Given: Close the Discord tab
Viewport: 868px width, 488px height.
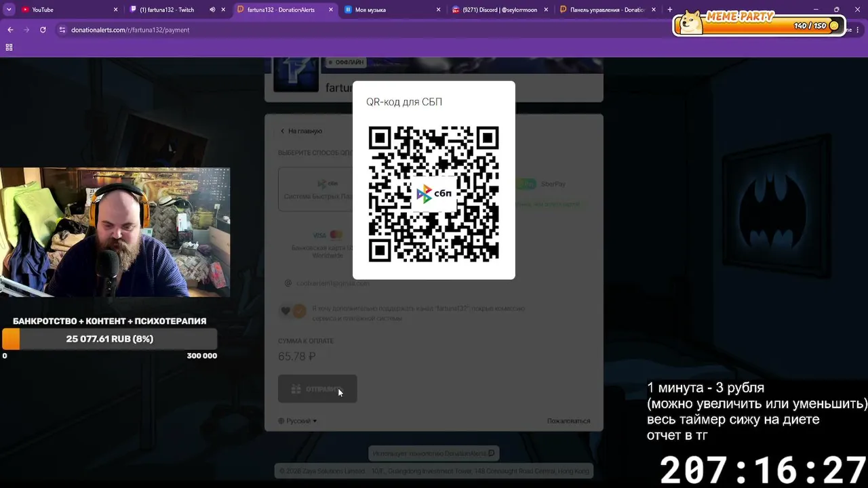Looking at the screenshot, I should click(546, 9).
